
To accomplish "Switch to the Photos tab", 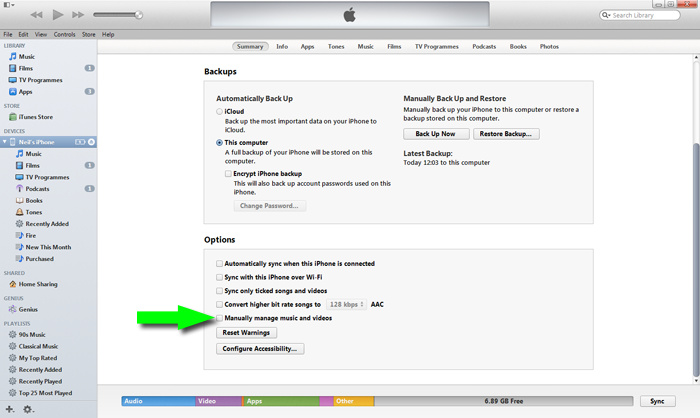I will point(549,46).
